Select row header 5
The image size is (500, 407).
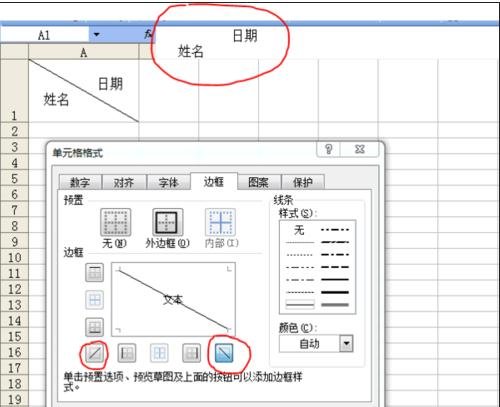(x=14, y=178)
